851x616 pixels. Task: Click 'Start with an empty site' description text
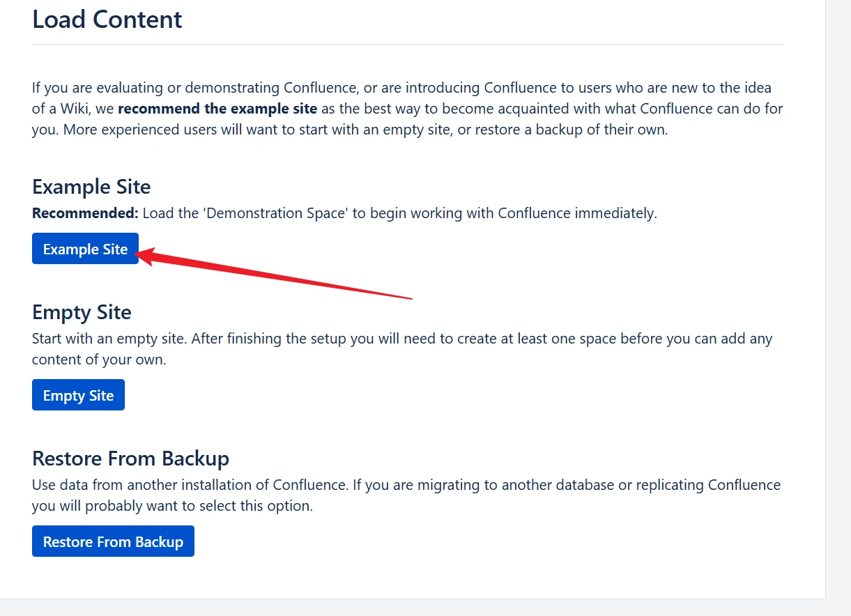point(109,339)
